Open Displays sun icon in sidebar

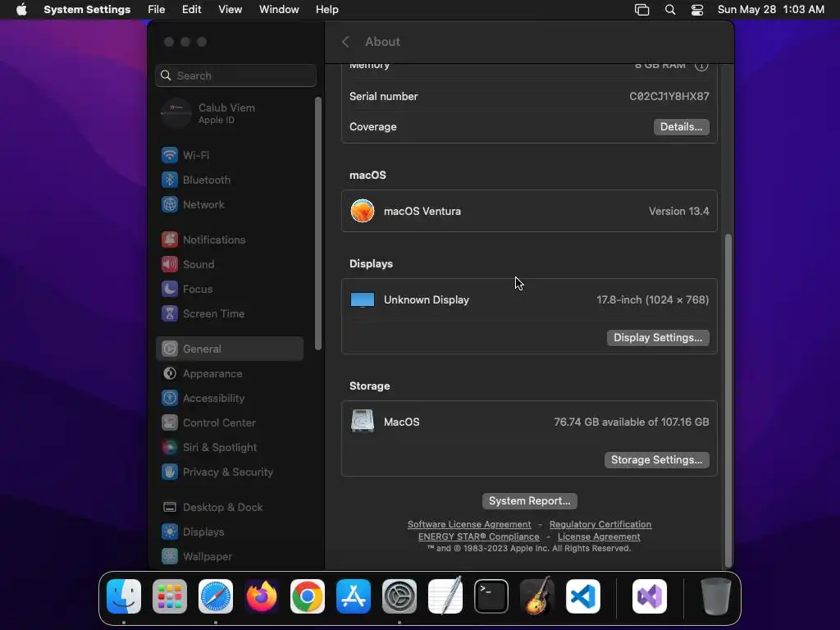pyautogui.click(x=170, y=532)
